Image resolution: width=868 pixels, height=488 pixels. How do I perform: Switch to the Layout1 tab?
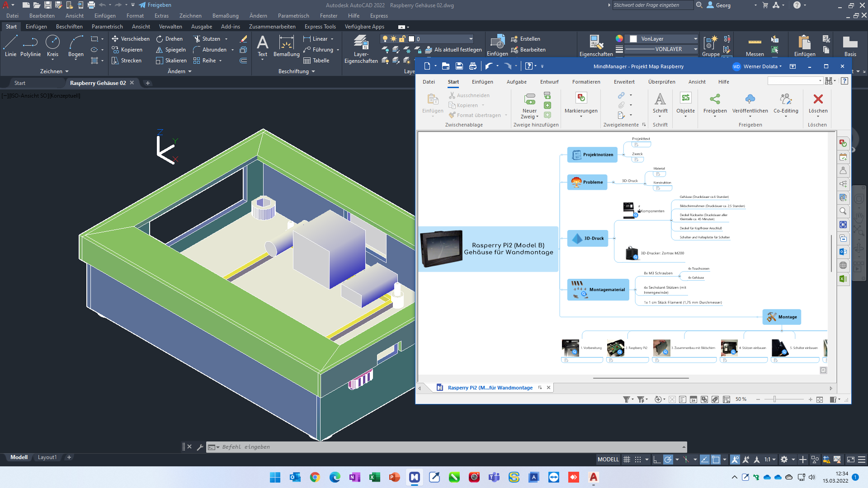47,457
